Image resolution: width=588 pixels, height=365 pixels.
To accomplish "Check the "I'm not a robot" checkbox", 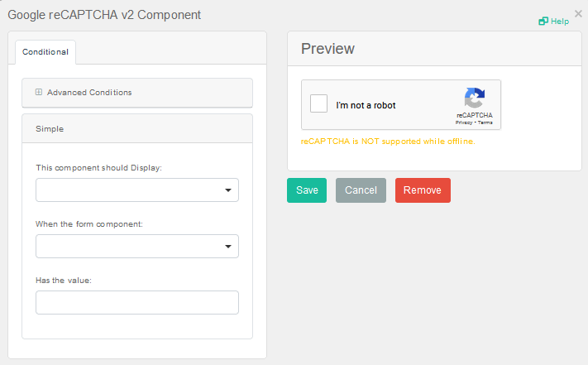I will tap(318, 104).
